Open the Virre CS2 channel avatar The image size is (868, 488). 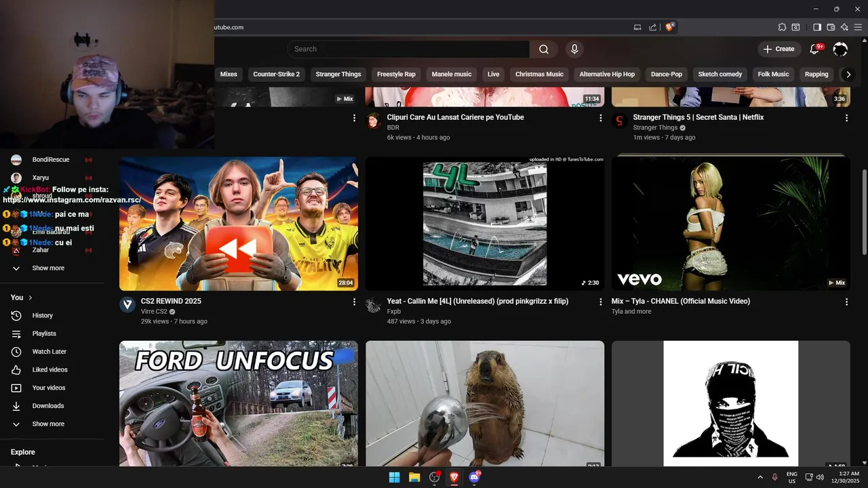pyautogui.click(x=127, y=304)
